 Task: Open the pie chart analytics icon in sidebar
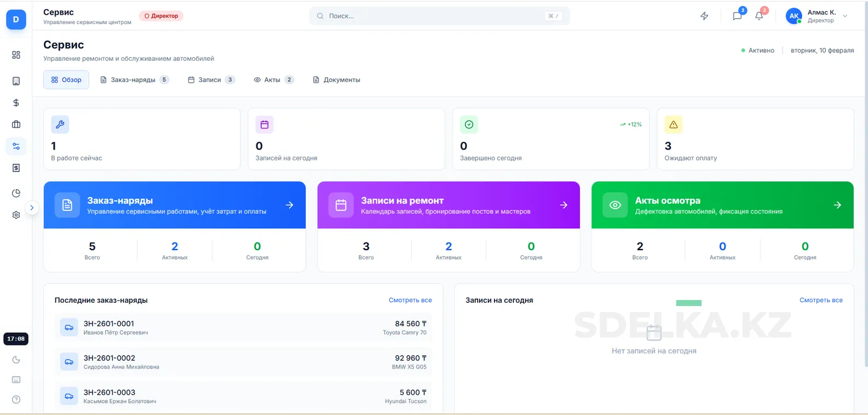pos(16,193)
